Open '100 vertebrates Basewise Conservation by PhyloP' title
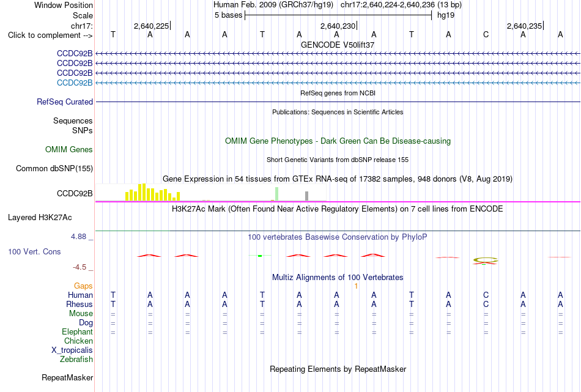The width and height of the screenshot is (581, 392). click(x=338, y=237)
